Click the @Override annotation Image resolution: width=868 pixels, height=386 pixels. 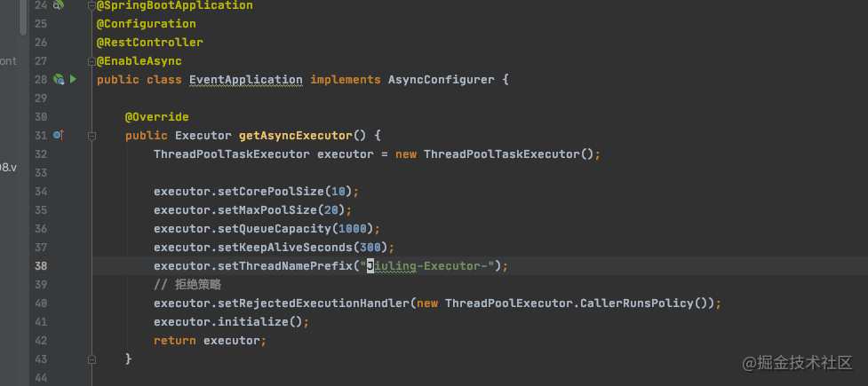pos(157,116)
